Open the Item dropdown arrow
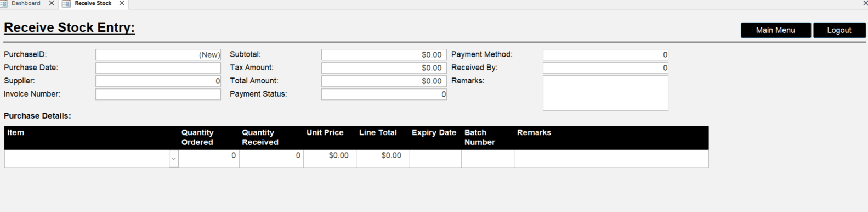 (174, 159)
